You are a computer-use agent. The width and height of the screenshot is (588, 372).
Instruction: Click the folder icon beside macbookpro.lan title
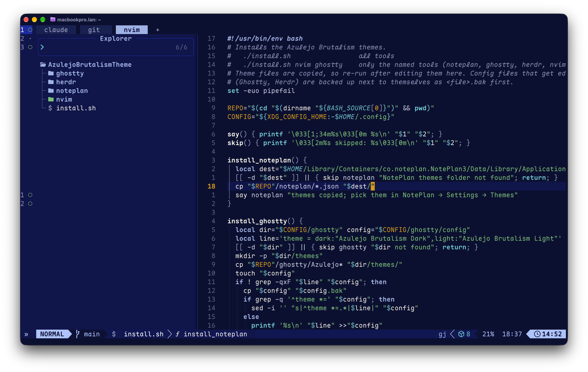(52, 19)
